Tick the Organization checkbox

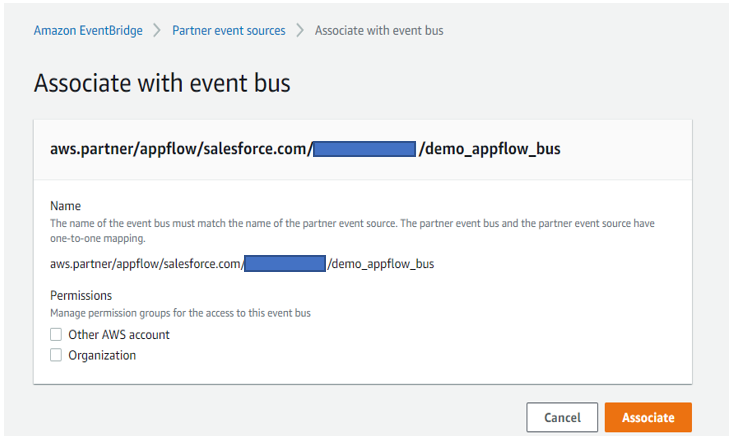point(56,355)
